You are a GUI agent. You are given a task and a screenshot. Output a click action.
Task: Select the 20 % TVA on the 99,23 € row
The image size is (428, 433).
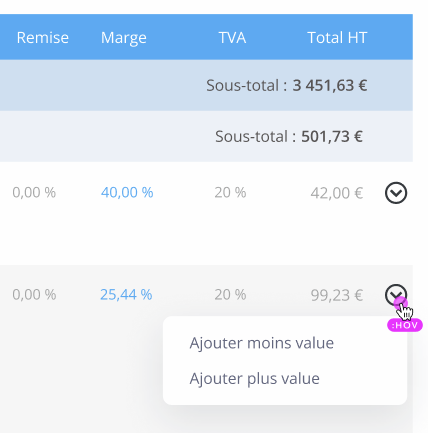tap(230, 295)
